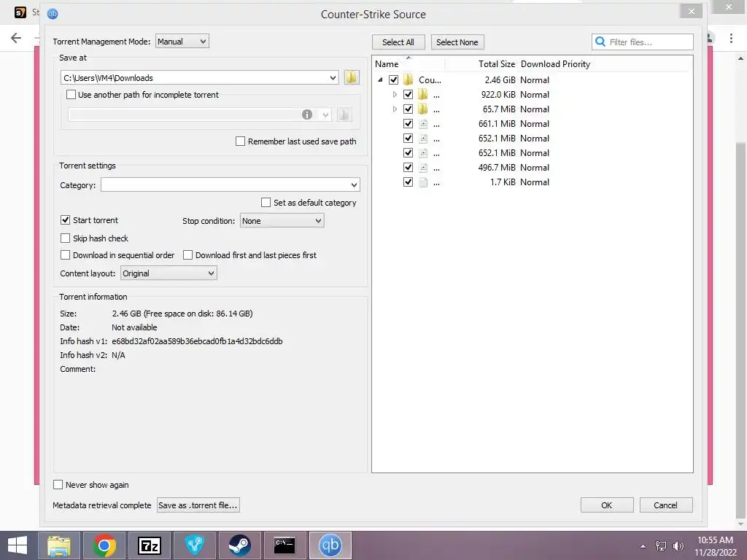
Task: Check Remember last used save path
Action: (241, 141)
